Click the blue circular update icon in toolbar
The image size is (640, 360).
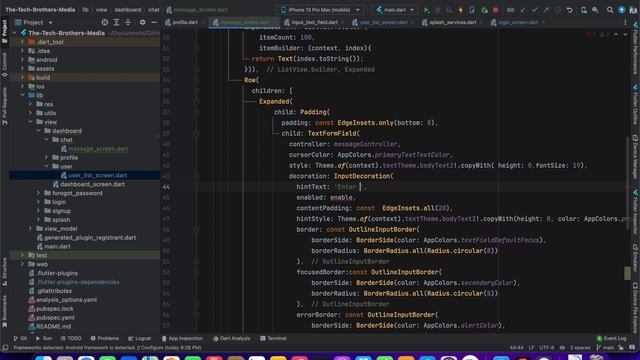[x=622, y=10]
